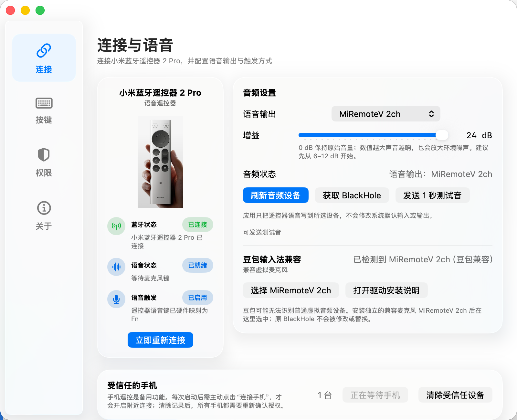Click the 清除受信任设备 button
Screen dimensions: 517x420
coord(455,395)
